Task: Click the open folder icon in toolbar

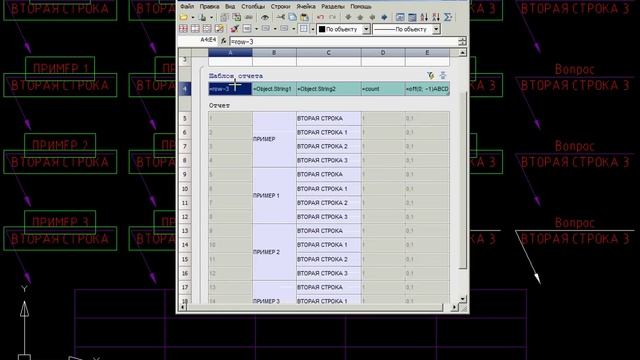Action: (x=184, y=18)
